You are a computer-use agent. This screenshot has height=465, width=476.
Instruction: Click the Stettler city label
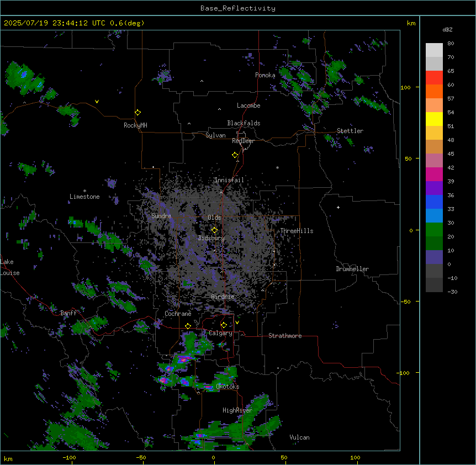coord(350,131)
